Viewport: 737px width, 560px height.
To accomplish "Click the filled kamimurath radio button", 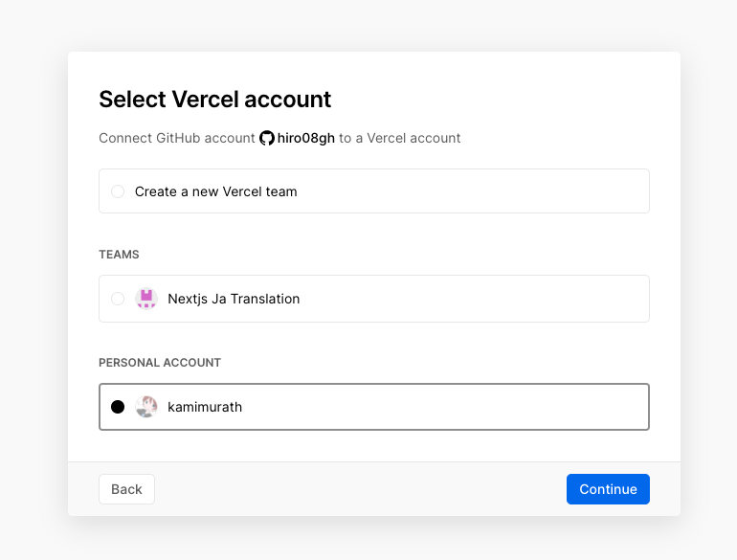I will pos(118,407).
